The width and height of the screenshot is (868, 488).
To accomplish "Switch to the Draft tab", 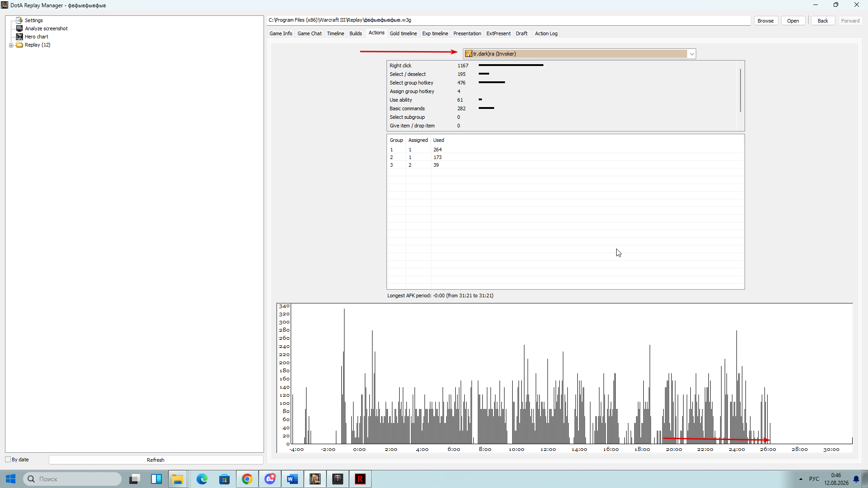I will (x=522, y=33).
